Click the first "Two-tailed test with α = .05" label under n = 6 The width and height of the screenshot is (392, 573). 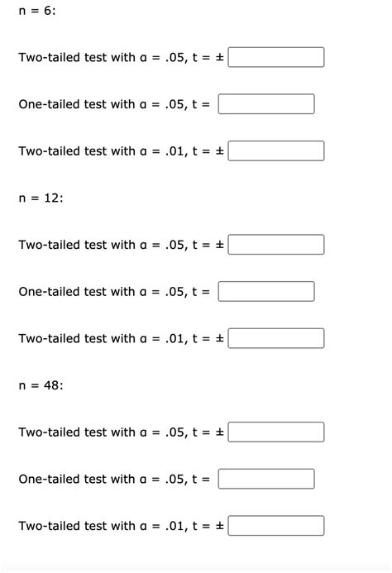[x=103, y=57]
